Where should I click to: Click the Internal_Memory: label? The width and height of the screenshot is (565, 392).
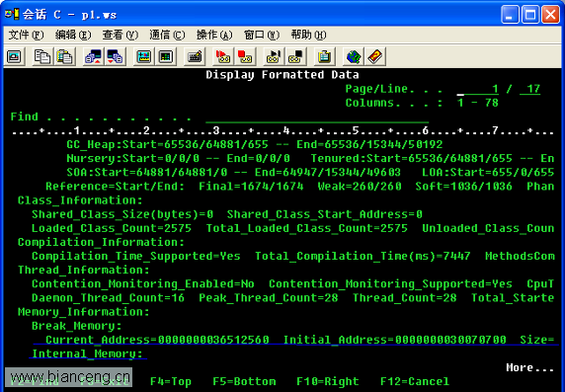coord(87,353)
